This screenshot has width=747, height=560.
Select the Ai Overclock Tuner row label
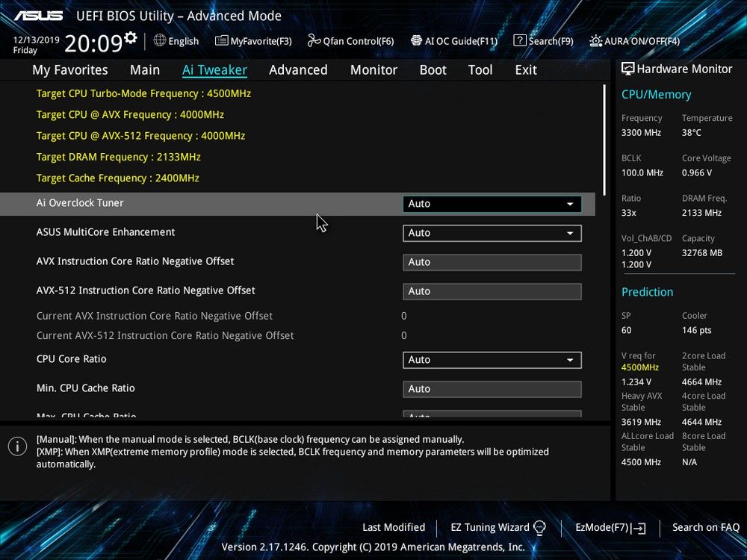click(x=80, y=203)
